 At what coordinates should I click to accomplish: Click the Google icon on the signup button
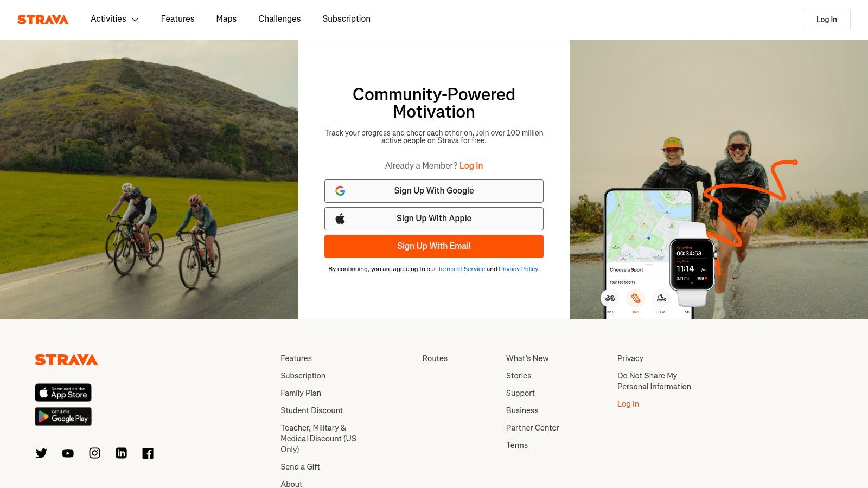point(340,191)
